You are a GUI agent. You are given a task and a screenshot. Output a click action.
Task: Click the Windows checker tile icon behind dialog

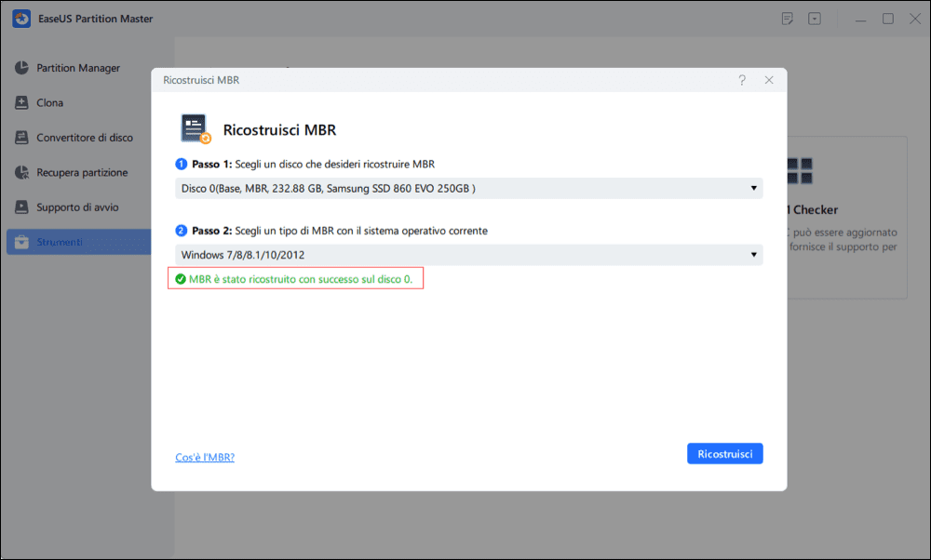coord(800,171)
